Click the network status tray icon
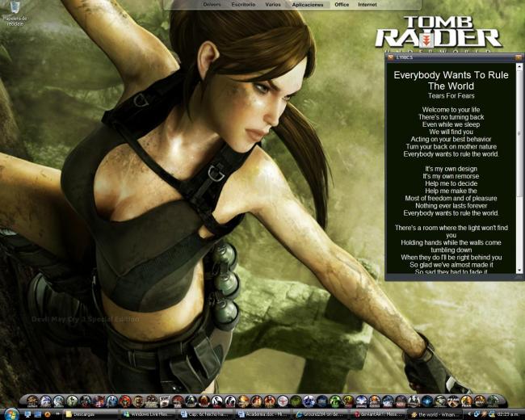Screen dimensions: 525x420 (x=492, y=414)
